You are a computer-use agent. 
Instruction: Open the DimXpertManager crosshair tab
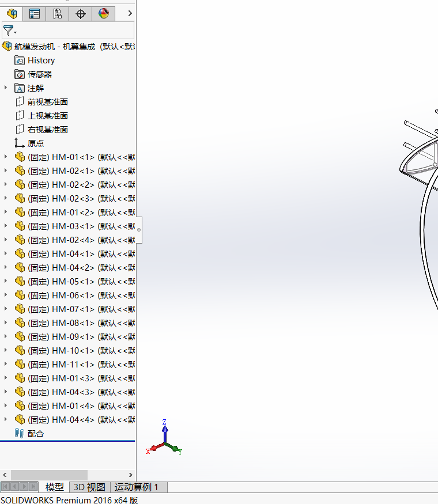click(81, 13)
